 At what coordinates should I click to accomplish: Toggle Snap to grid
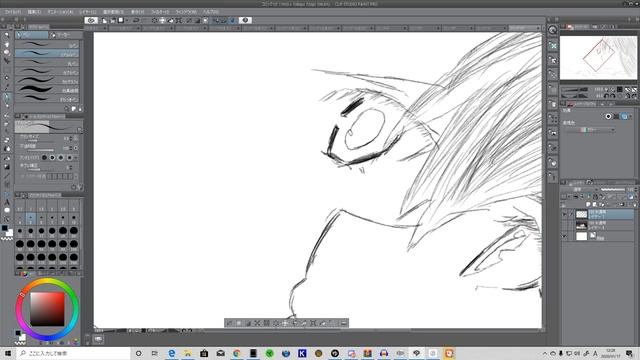(x=232, y=20)
